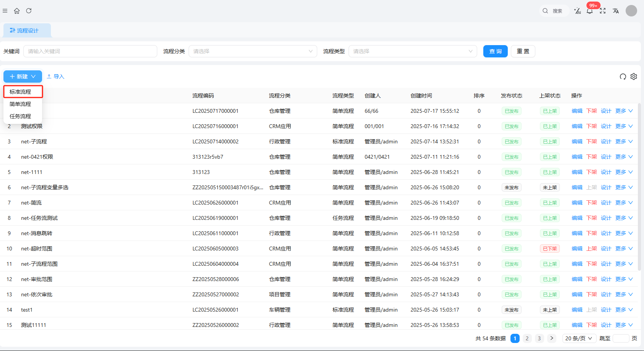
Task: Open the notification bell with 99+ badge
Action: pos(590,11)
